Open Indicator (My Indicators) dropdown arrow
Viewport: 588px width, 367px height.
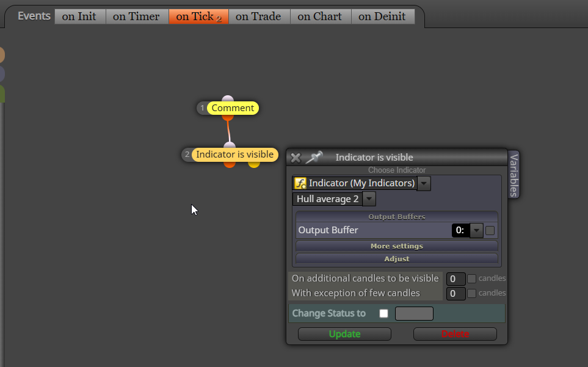[x=424, y=183]
